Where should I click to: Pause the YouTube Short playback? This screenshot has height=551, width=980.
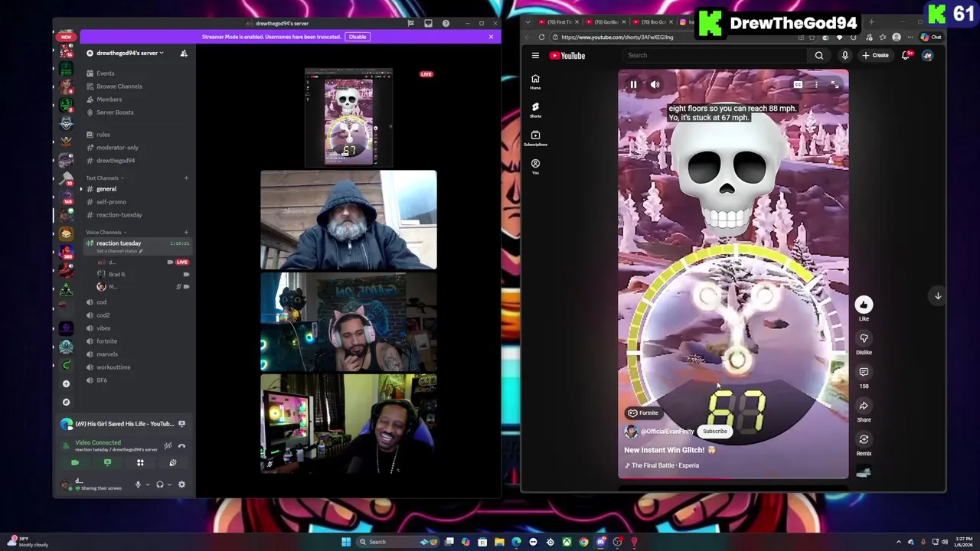click(x=633, y=85)
